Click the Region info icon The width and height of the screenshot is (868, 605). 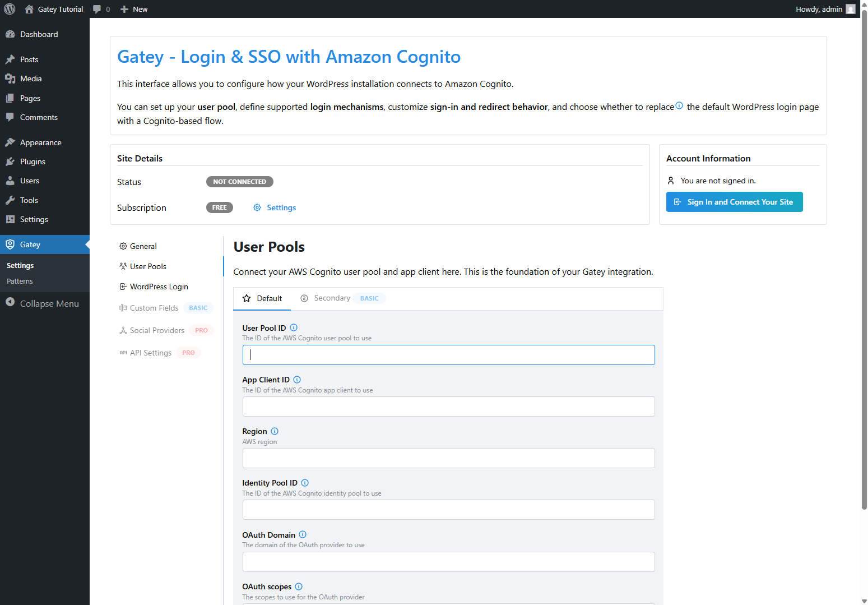pos(275,431)
